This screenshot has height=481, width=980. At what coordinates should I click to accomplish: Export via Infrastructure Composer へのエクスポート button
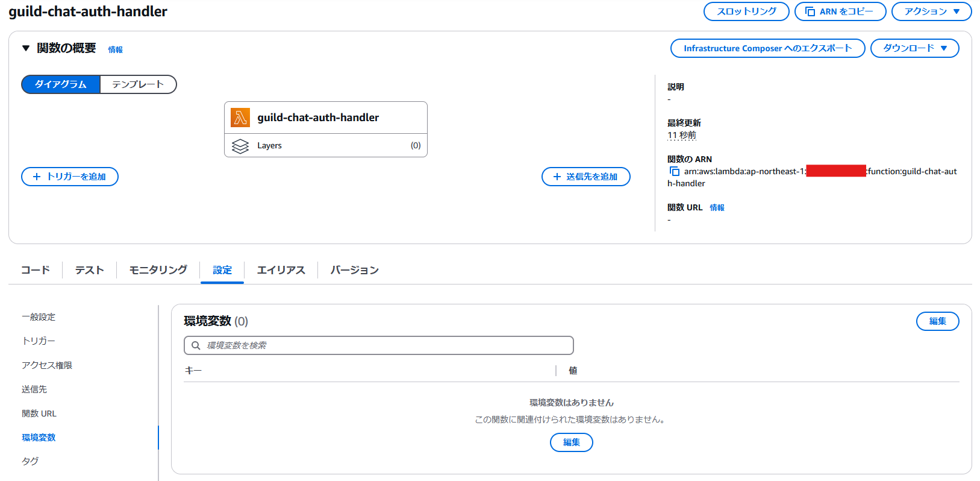768,48
